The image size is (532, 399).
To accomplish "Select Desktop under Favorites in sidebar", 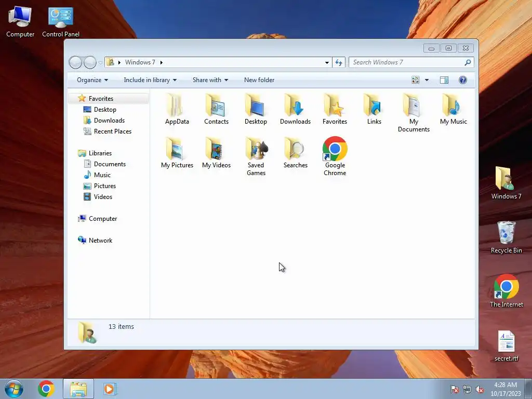I will pyautogui.click(x=105, y=110).
